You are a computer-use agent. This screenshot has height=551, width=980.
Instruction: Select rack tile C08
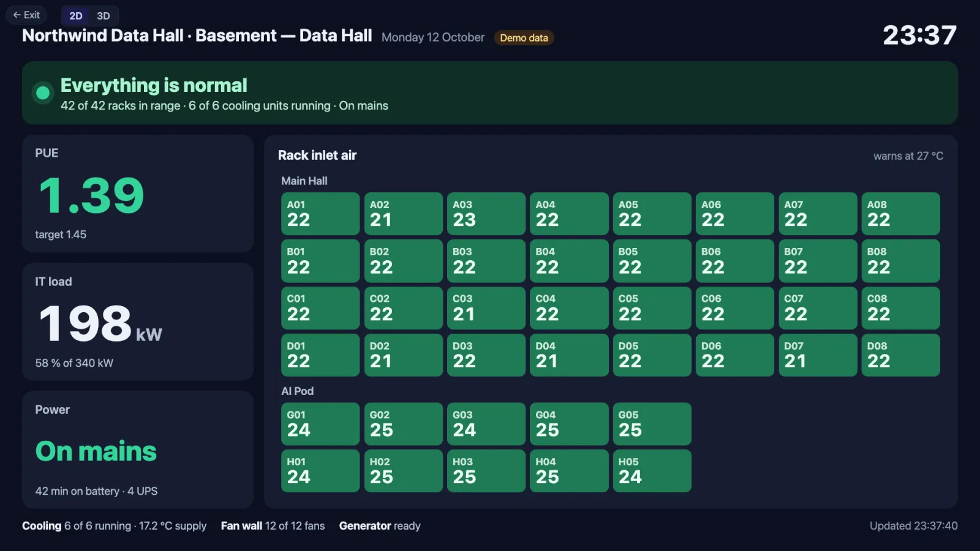pos(900,308)
